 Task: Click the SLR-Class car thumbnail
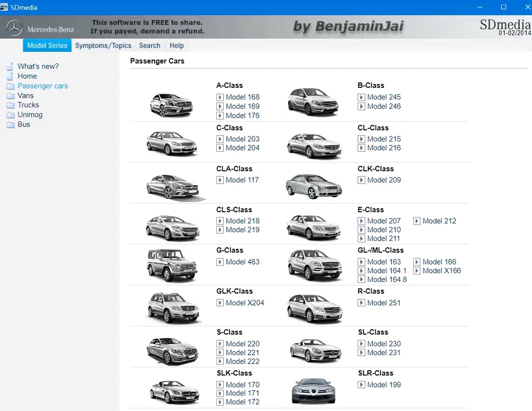313,391
